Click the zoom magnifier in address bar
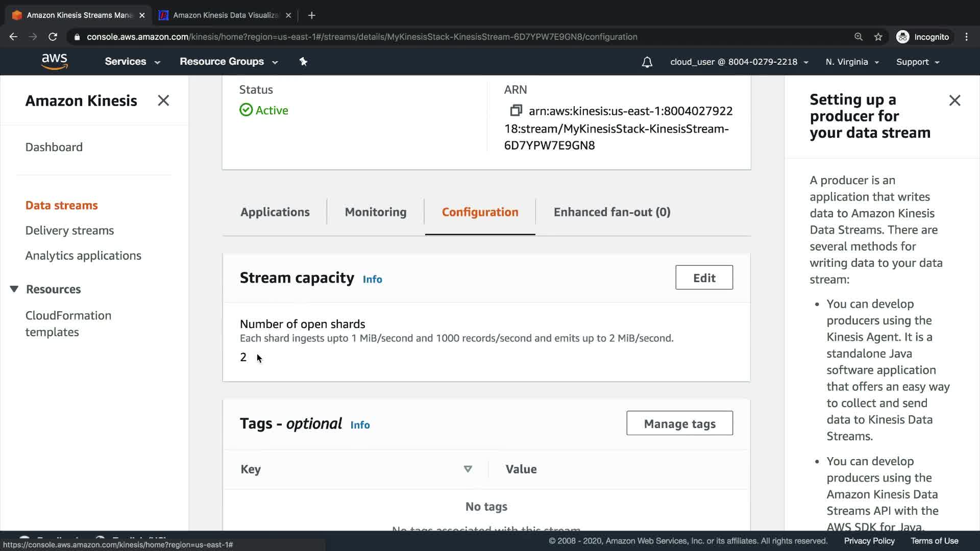This screenshot has height=551, width=980. click(x=859, y=37)
